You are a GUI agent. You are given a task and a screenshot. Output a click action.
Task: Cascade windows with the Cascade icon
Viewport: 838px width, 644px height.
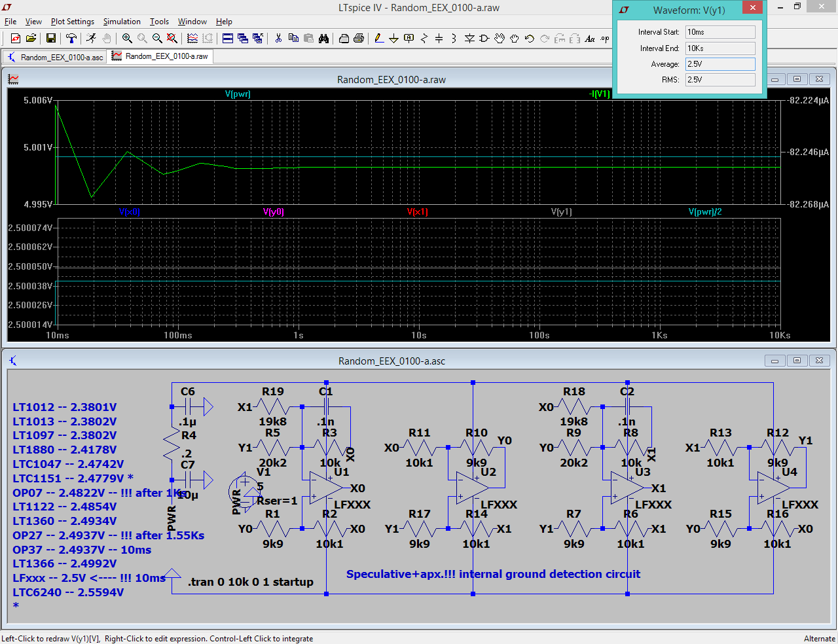click(x=243, y=39)
